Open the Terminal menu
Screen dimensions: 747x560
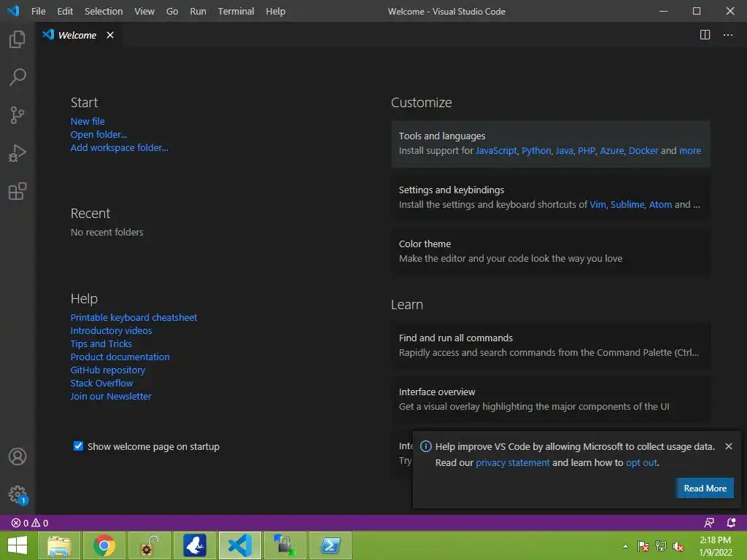[x=236, y=11]
